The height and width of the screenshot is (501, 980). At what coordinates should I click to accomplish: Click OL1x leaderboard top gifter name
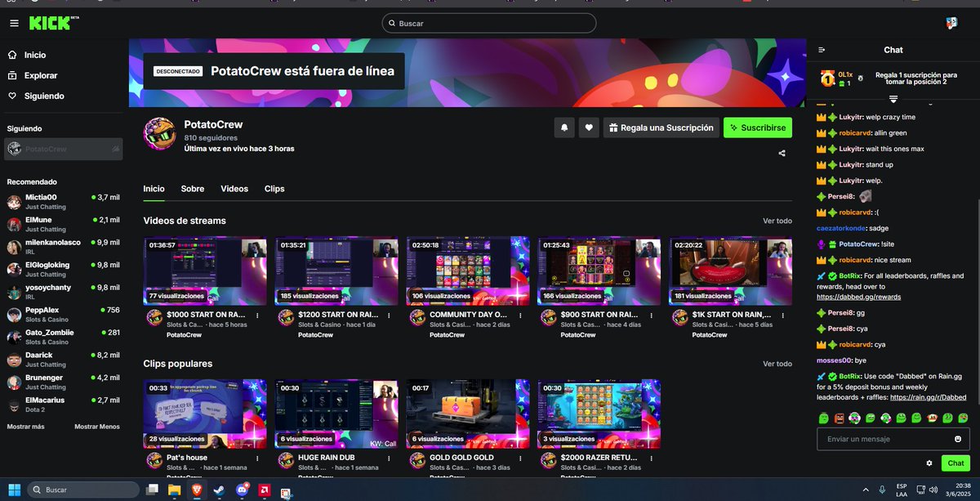point(845,74)
